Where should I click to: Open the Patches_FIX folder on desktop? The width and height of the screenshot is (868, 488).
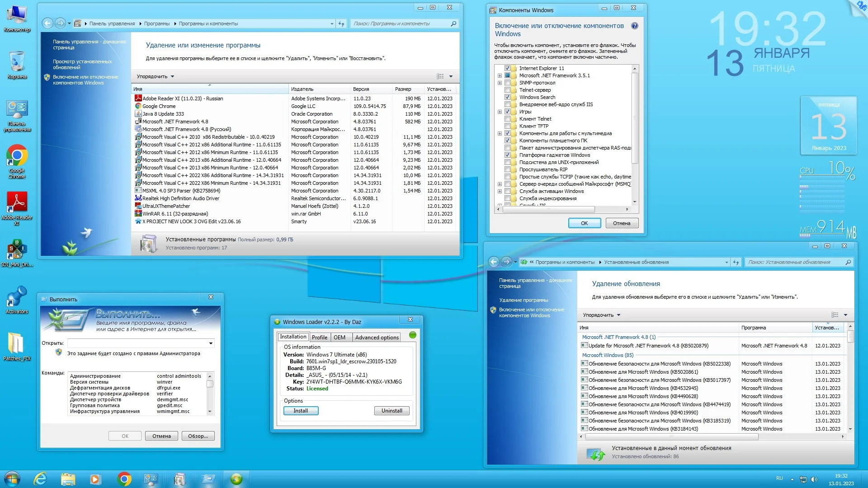[x=17, y=343]
